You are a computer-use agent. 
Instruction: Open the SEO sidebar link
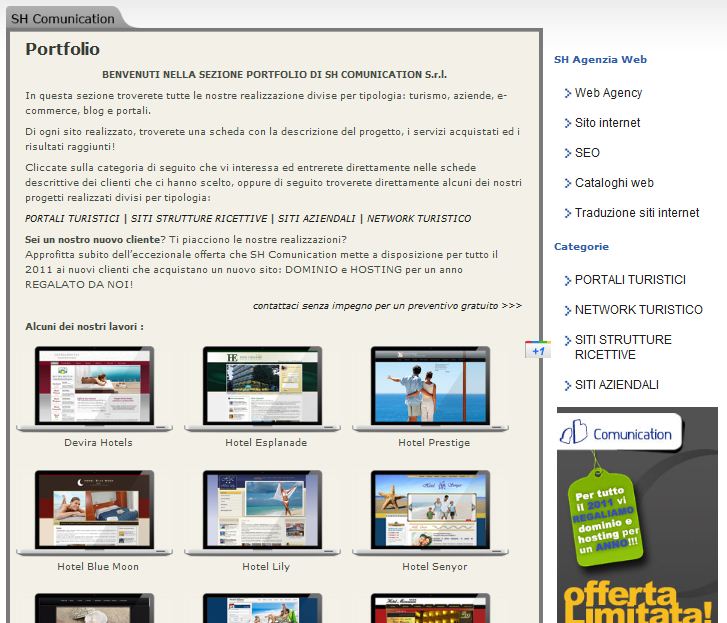587,153
